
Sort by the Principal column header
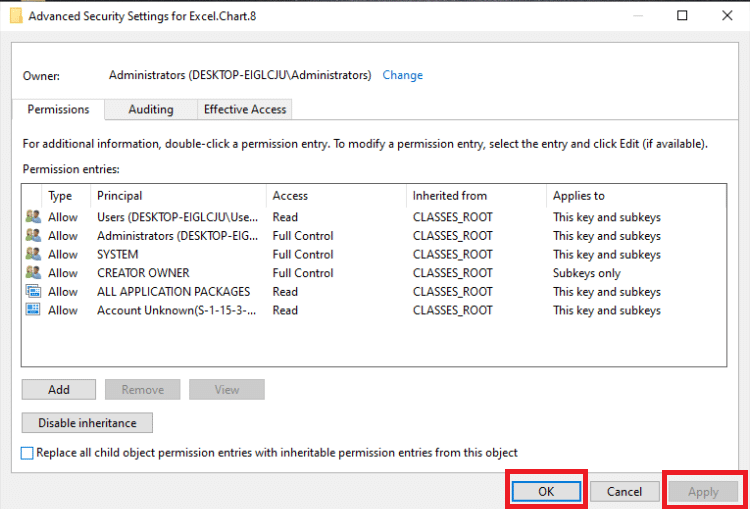tap(178, 196)
